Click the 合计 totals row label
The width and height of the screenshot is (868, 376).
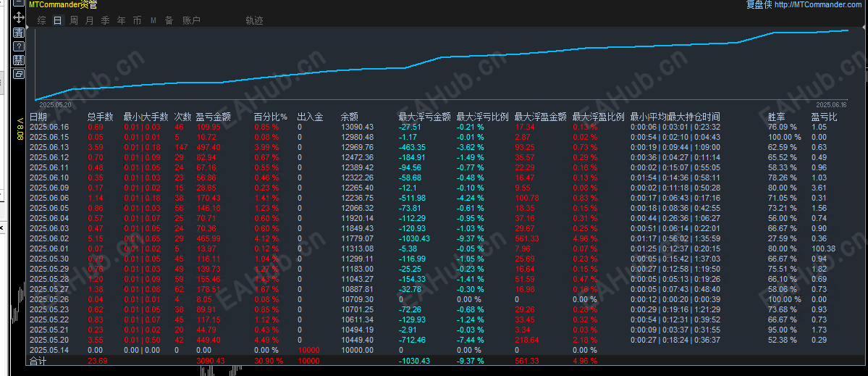click(x=38, y=361)
